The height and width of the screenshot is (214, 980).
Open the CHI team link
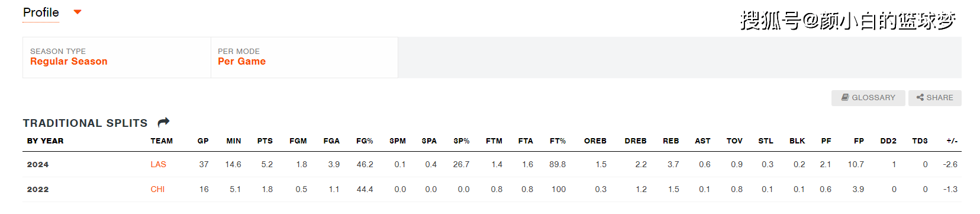[157, 189]
